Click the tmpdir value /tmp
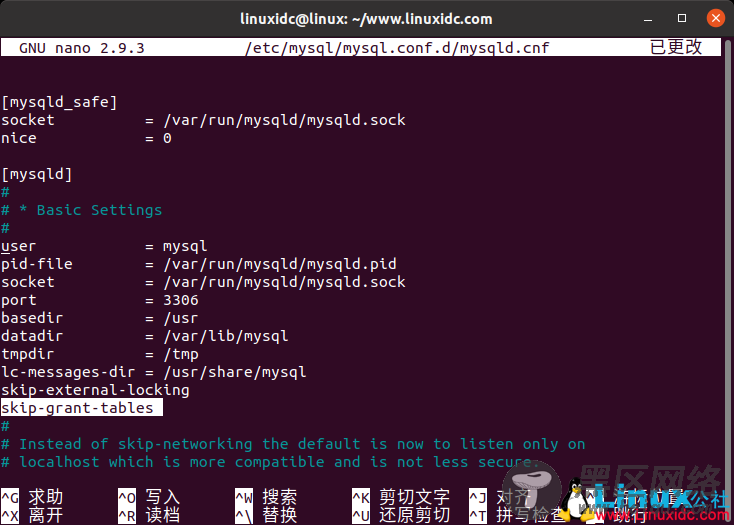Screen dimensions: 734x525 [x=181, y=354]
